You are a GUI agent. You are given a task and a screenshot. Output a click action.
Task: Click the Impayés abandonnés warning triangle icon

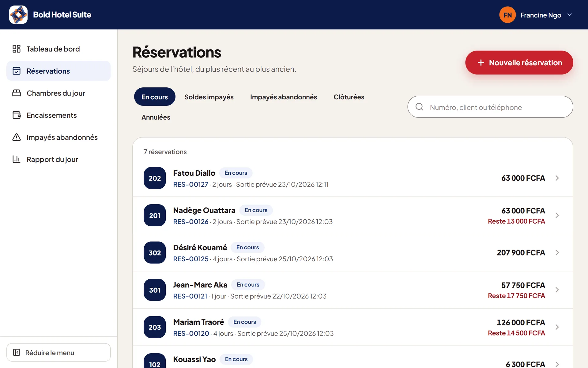17,137
